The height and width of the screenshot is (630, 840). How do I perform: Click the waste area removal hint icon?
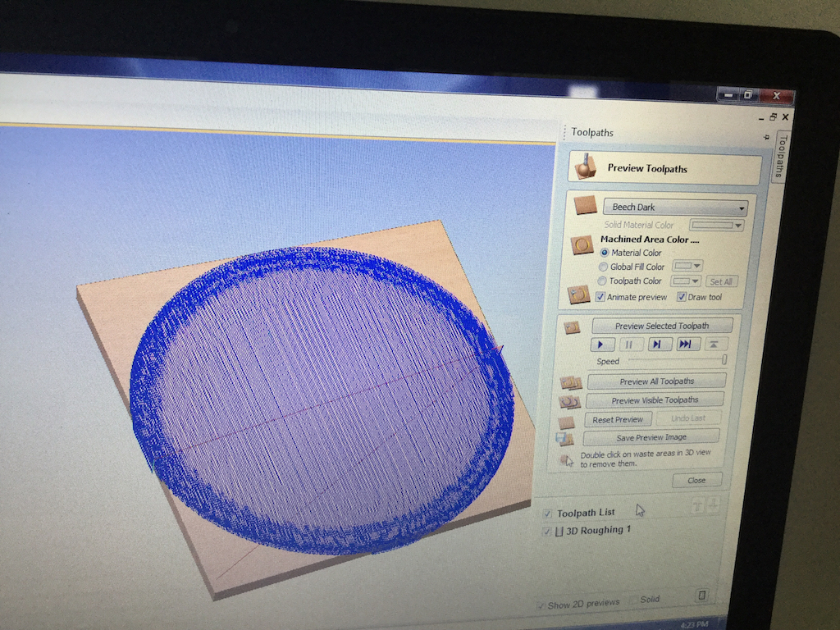pos(566,461)
